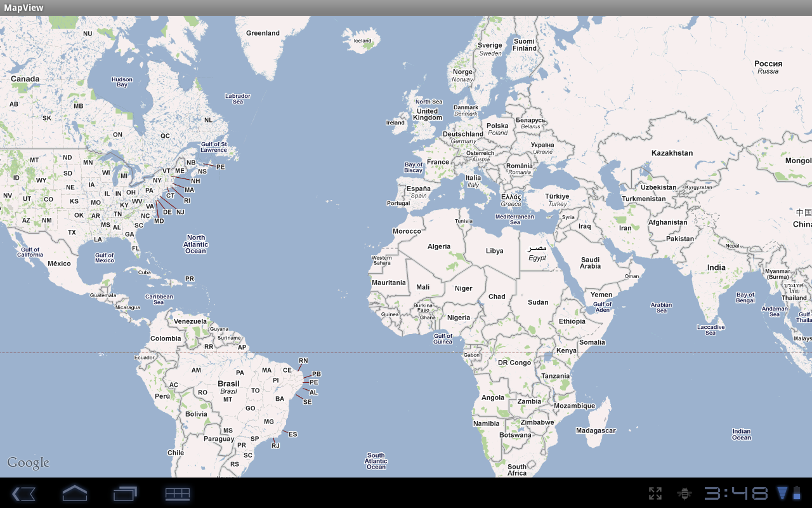Tap the screen compatibility zoom icon
This screenshot has height=508, width=812.
click(655, 493)
